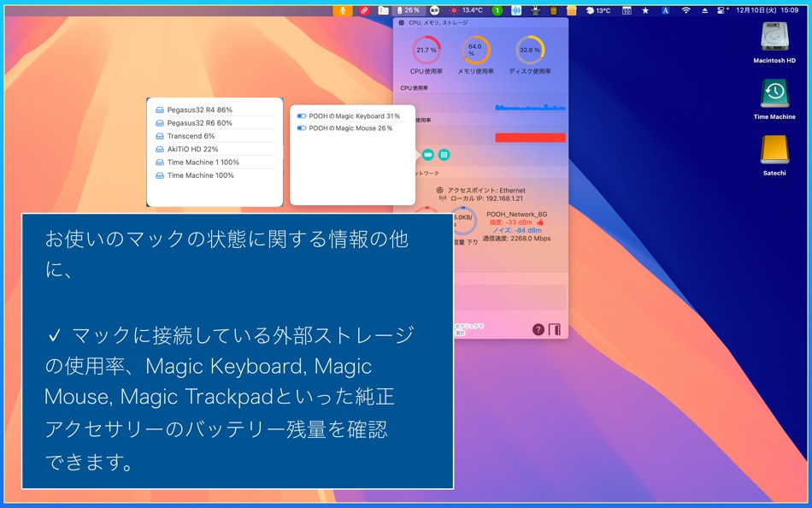Click the ディスク使用率 32.6% gauge

[530, 50]
